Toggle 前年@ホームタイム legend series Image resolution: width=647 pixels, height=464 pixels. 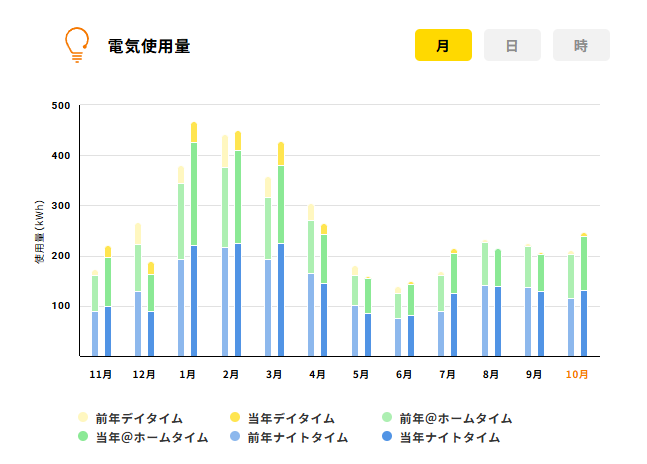[x=447, y=418]
